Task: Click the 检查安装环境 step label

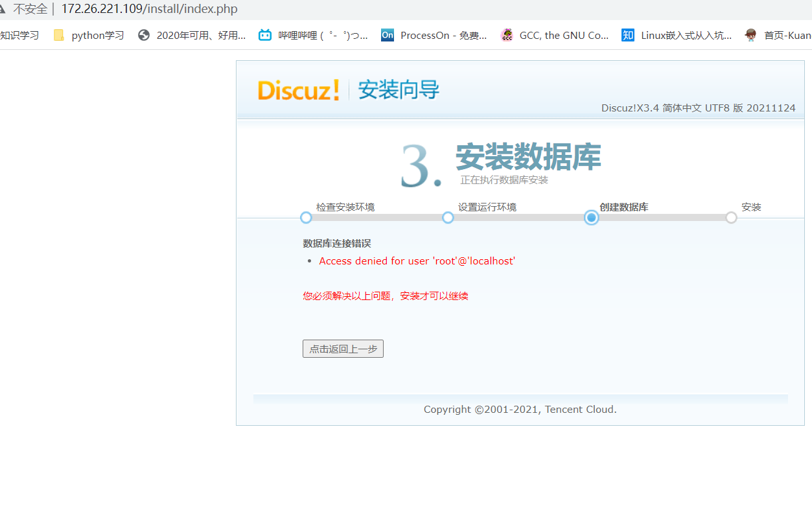Action: [345, 207]
